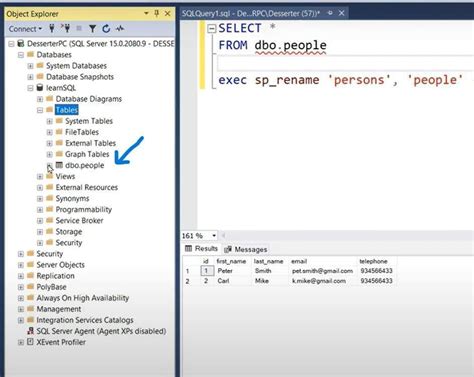Select the learnSQL database icon
This screenshot has width=474, height=377.
(x=40, y=88)
